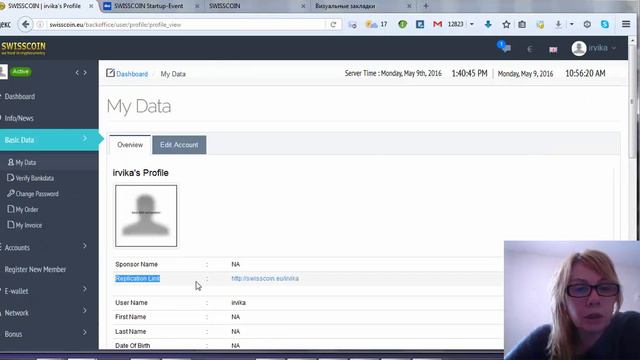This screenshot has width=640, height=360.
Task: Open Register New Member in sidebar
Action: coord(35,269)
